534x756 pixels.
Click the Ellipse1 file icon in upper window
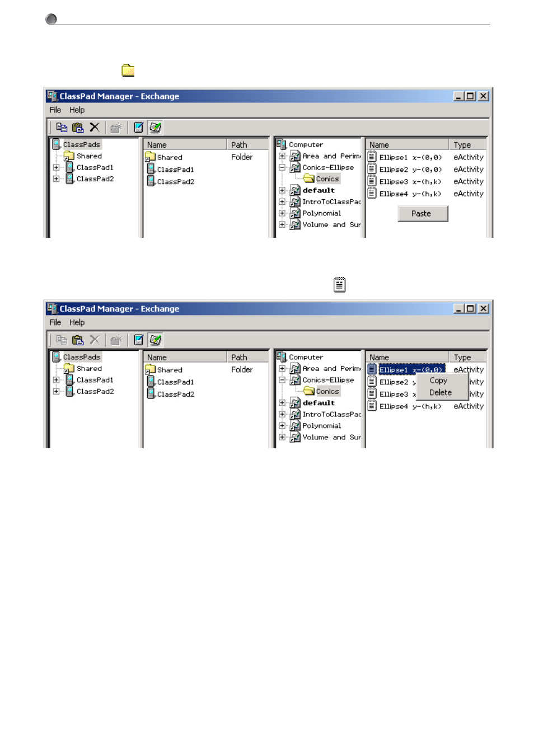pos(372,157)
